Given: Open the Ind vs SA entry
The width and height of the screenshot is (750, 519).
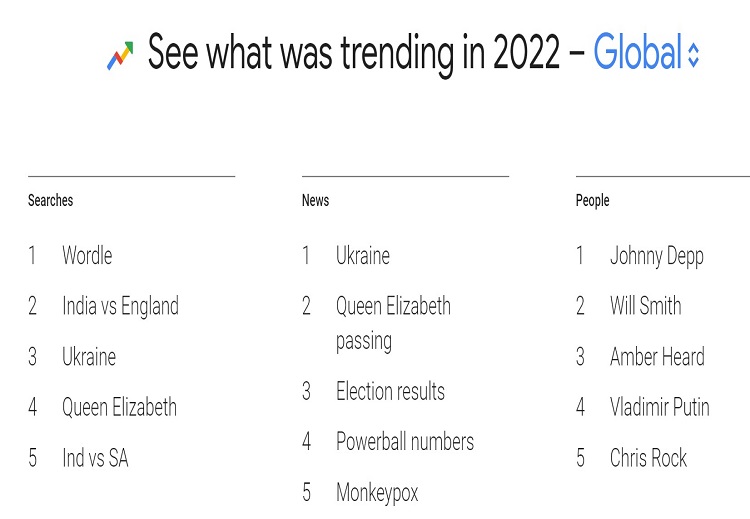Looking at the screenshot, I should 95,458.
